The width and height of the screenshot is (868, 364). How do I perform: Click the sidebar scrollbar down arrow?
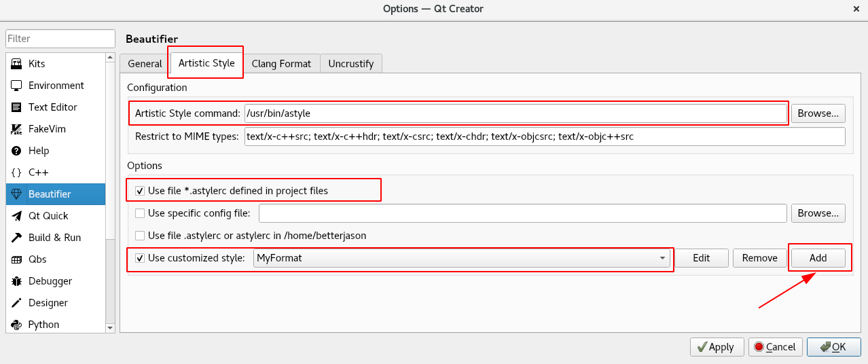click(x=111, y=327)
